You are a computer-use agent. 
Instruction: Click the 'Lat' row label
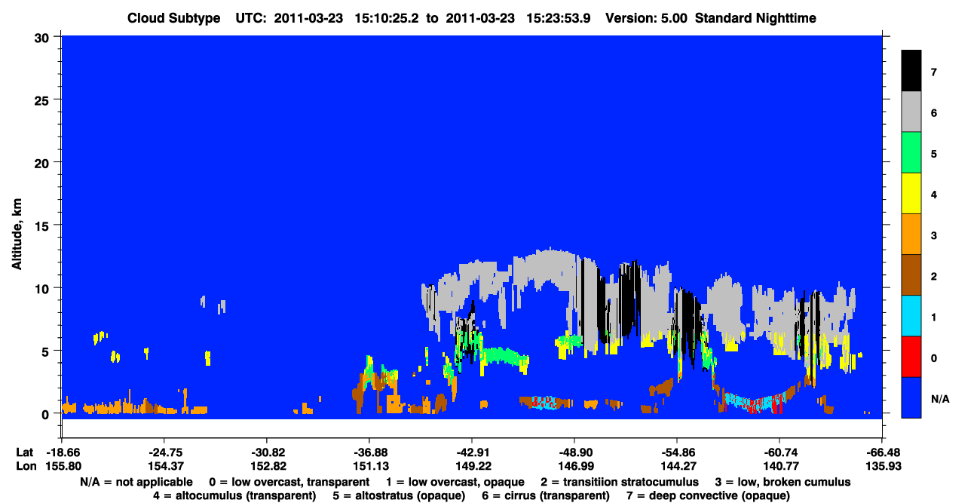point(24,452)
